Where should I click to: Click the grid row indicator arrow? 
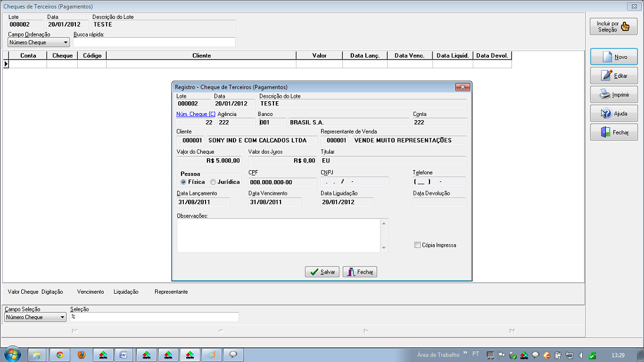coord(6,64)
